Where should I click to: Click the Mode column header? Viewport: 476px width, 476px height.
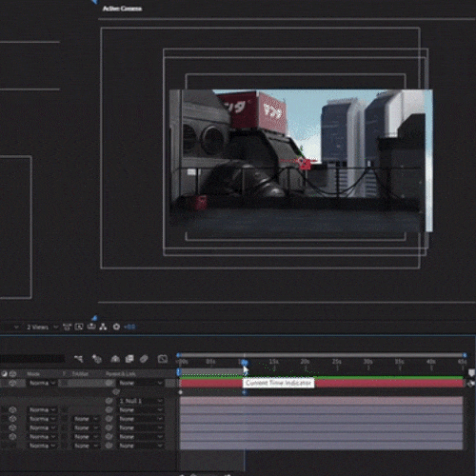(33, 374)
